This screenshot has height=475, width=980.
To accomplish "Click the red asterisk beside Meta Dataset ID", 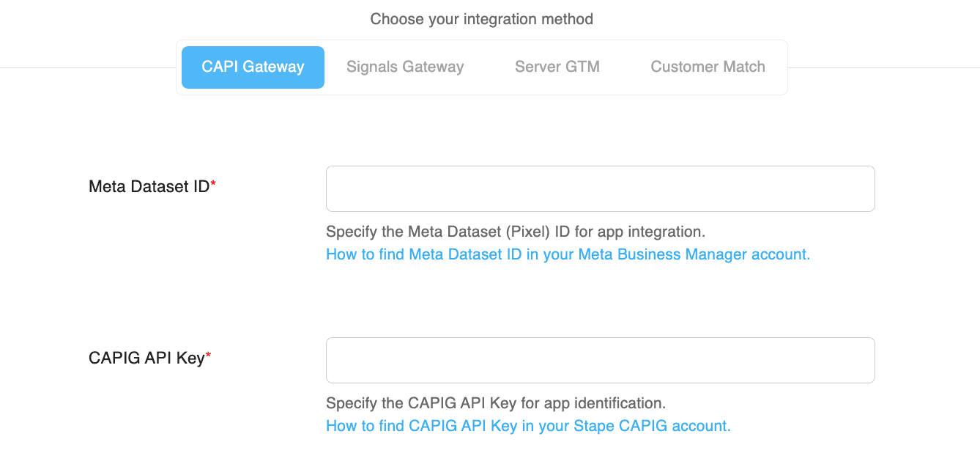I will click(x=213, y=185).
